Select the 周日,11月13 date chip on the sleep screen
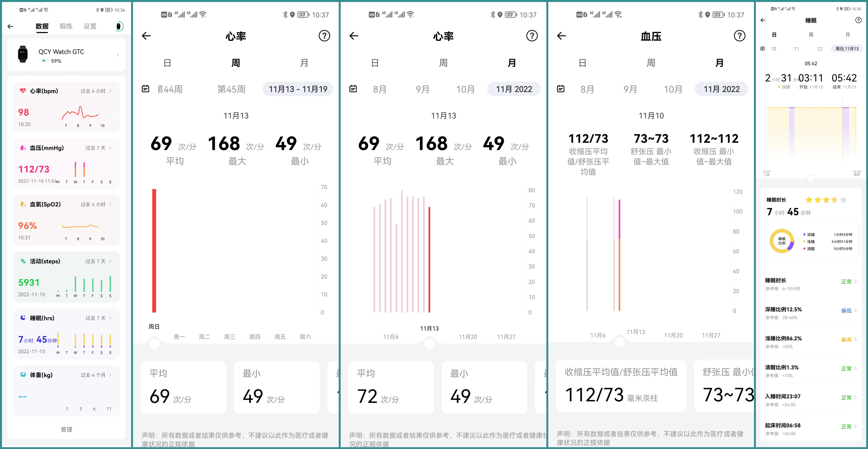The height and width of the screenshot is (449, 868). point(847,49)
